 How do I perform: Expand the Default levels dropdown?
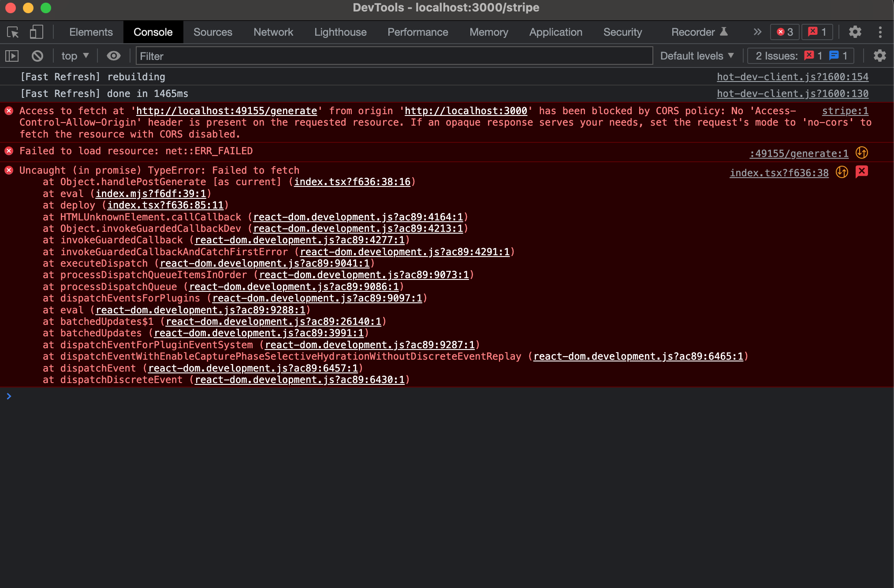(x=697, y=56)
